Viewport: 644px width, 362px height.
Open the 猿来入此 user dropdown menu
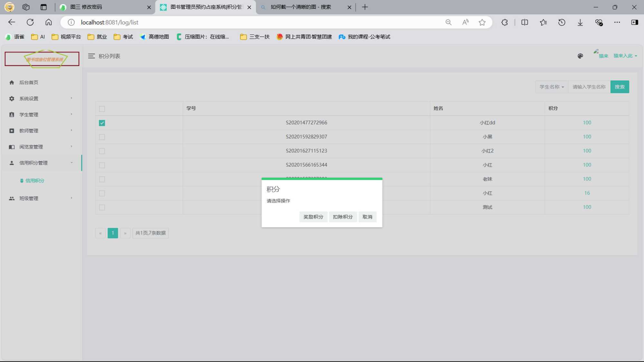tap(625, 56)
